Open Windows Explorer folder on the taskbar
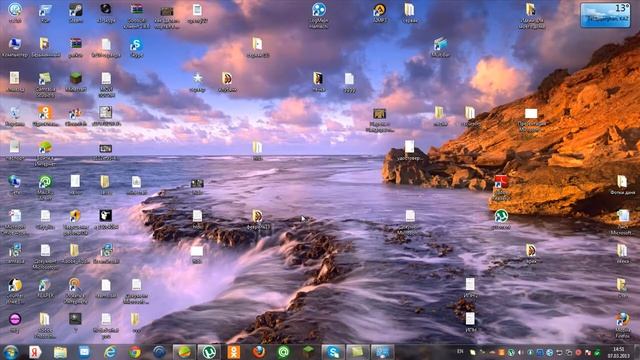This screenshot has width=640, height=360. point(60,352)
